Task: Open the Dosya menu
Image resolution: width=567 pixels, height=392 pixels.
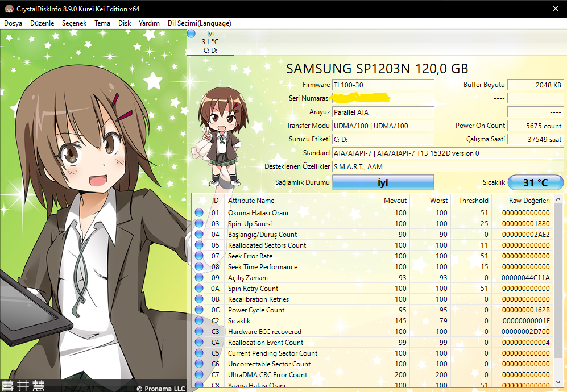Action: (13, 23)
